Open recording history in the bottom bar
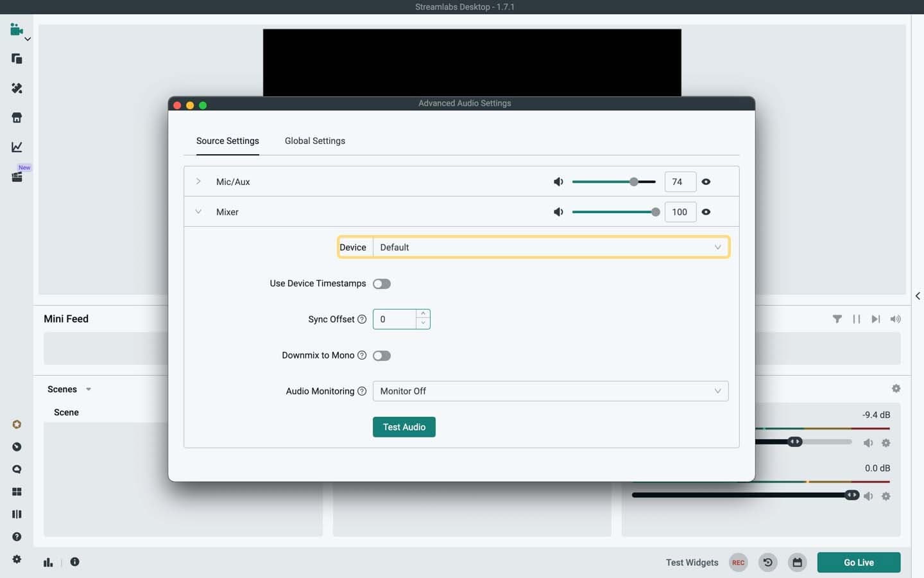This screenshot has width=924, height=578. click(x=767, y=562)
